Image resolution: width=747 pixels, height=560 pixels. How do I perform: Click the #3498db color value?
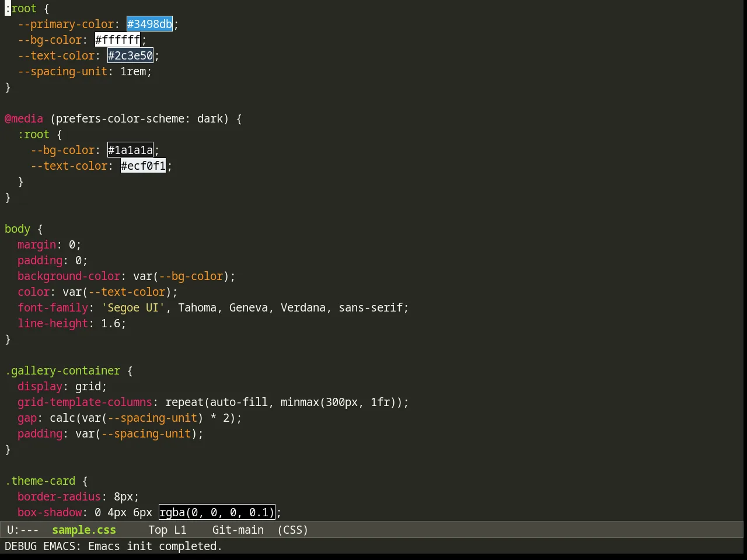(x=149, y=24)
